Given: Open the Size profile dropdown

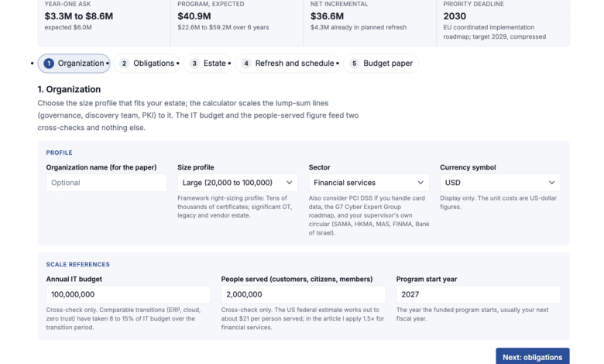Looking at the screenshot, I should click(238, 183).
